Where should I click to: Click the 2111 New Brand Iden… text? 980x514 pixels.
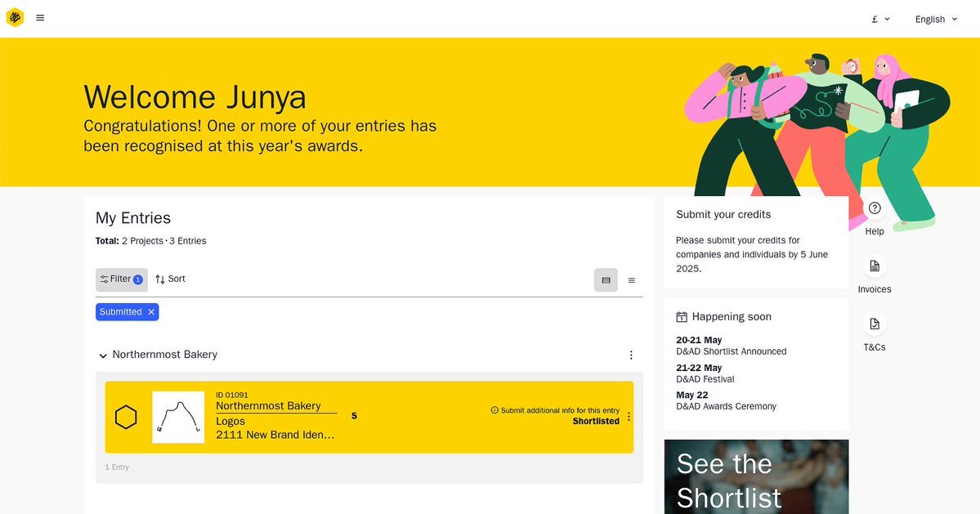[275, 436]
